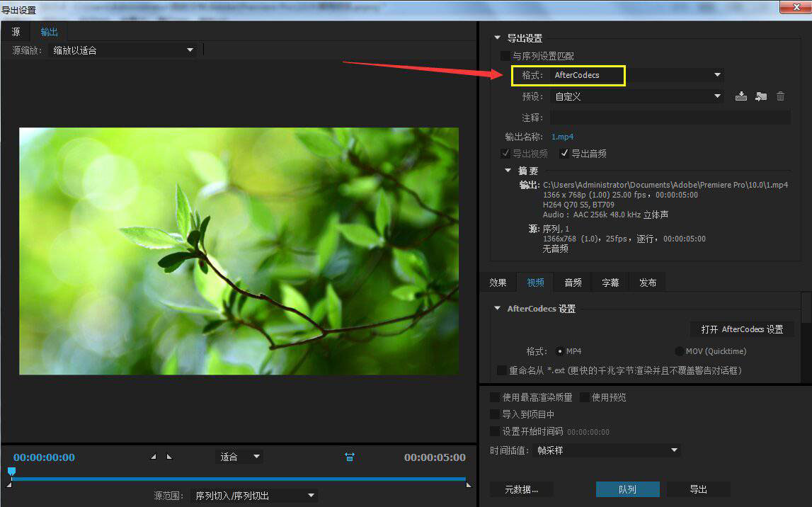Click the delete preset trash icon
This screenshot has width=812, height=507.
(780, 96)
